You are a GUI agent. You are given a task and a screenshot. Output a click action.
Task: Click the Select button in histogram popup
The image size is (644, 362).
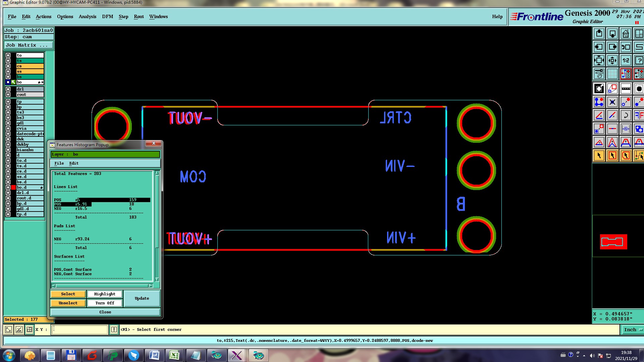pos(68,294)
